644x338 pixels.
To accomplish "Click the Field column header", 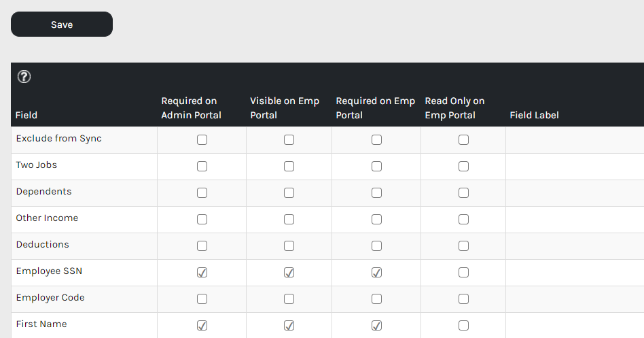I will click(x=26, y=116).
